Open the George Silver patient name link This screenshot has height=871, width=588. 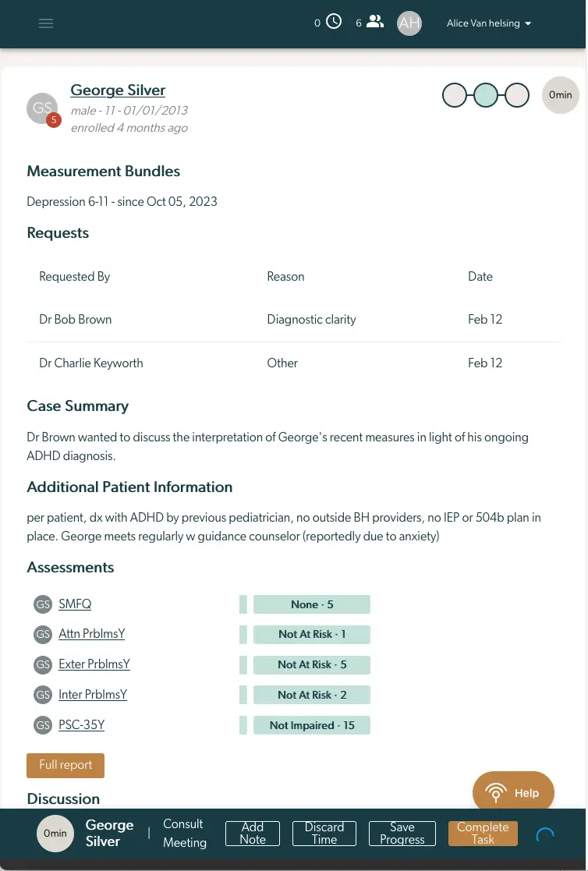point(118,90)
